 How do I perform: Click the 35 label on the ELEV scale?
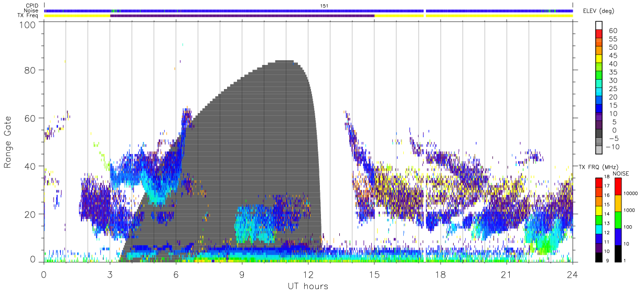click(x=613, y=72)
